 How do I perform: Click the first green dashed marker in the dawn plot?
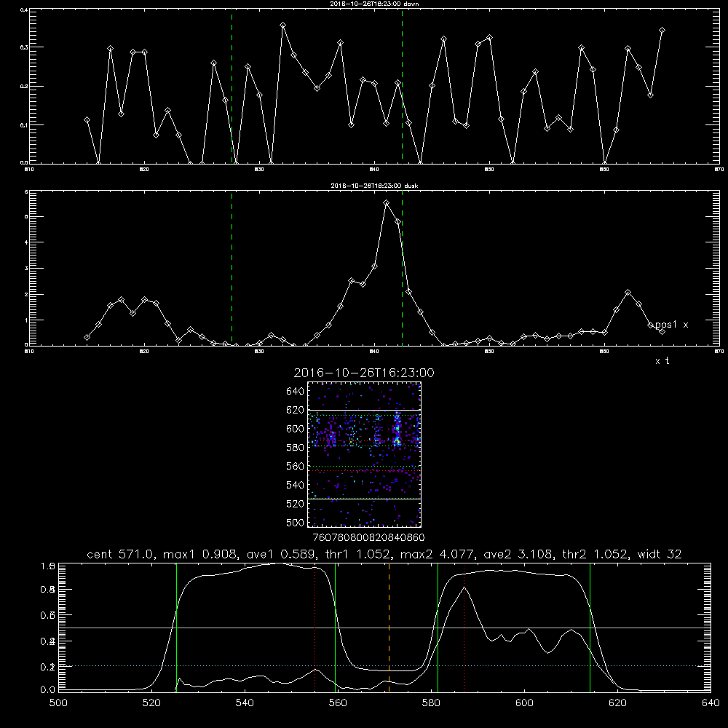[x=232, y=86]
